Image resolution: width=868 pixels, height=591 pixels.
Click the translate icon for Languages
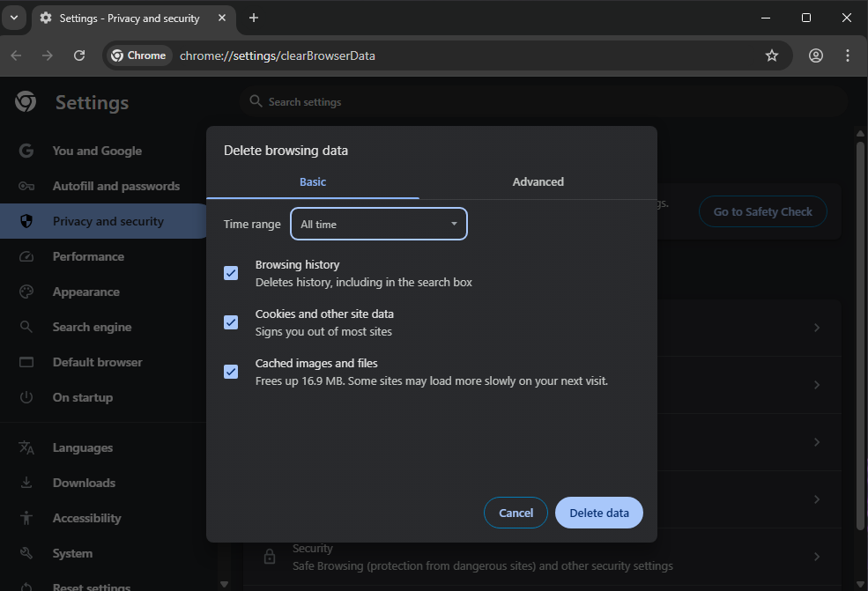pyautogui.click(x=26, y=447)
